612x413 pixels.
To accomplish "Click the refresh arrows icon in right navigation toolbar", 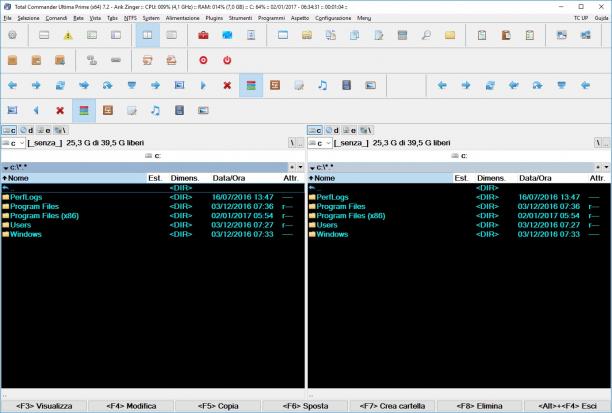I will tap(490, 85).
